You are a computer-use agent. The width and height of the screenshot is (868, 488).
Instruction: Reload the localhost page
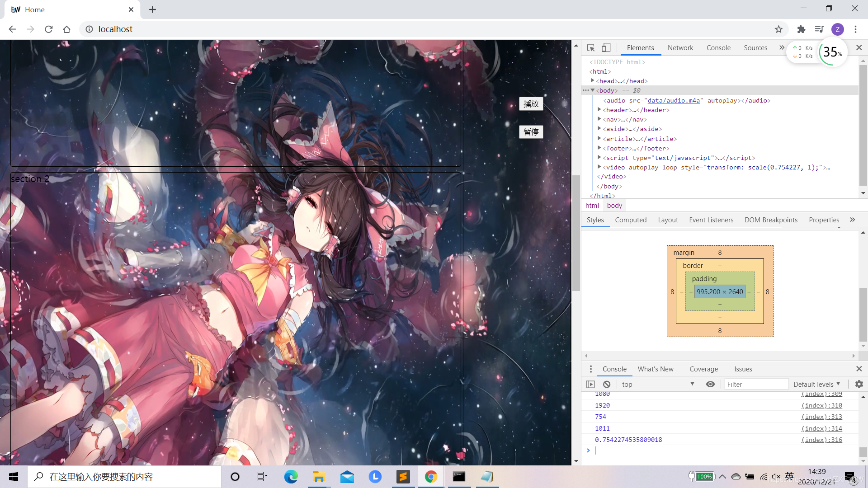[49, 29]
